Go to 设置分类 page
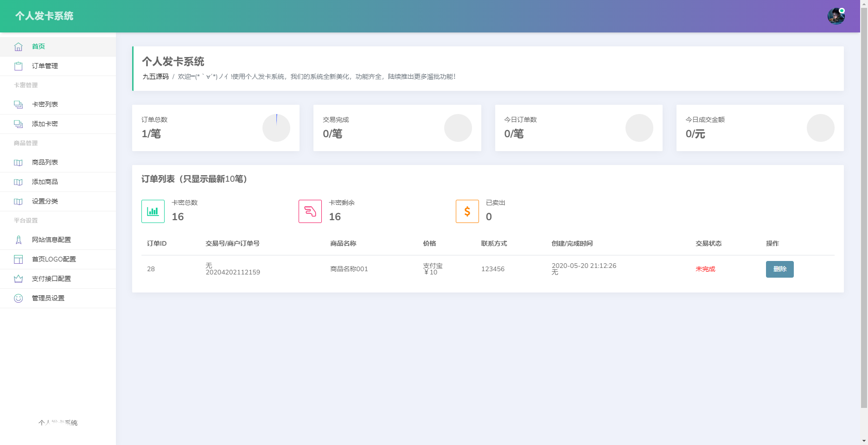 point(45,201)
